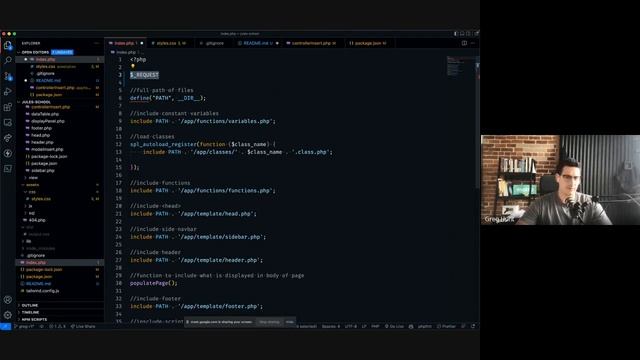This screenshot has height=360, width=640.
Task: Open package-lock.json under template folder
Action: (49, 156)
